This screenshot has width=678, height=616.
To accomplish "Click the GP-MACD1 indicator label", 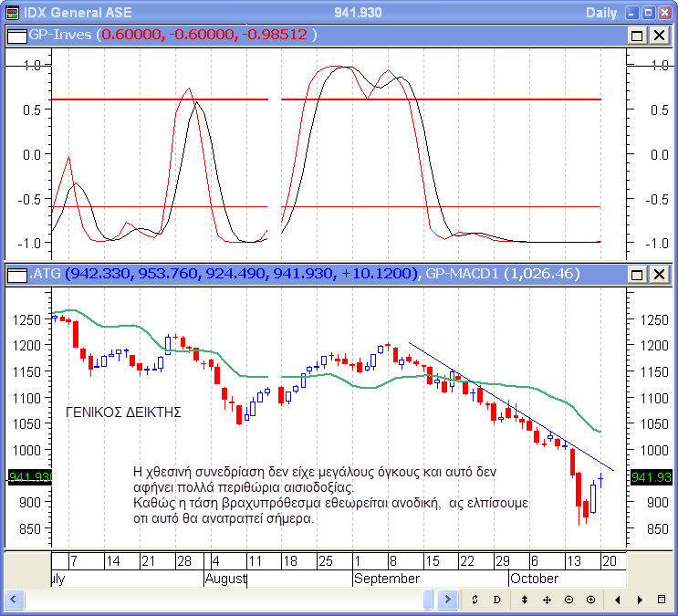I will pyautogui.click(x=462, y=274).
